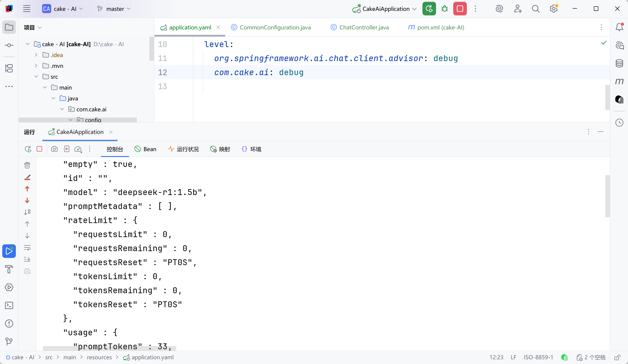628x364 pixels.
Task: Click the Debug bug icon
Action: tap(444, 9)
